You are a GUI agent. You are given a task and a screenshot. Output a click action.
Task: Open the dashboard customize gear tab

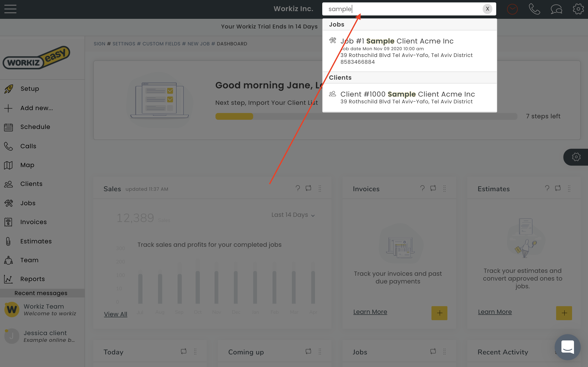coord(576,157)
